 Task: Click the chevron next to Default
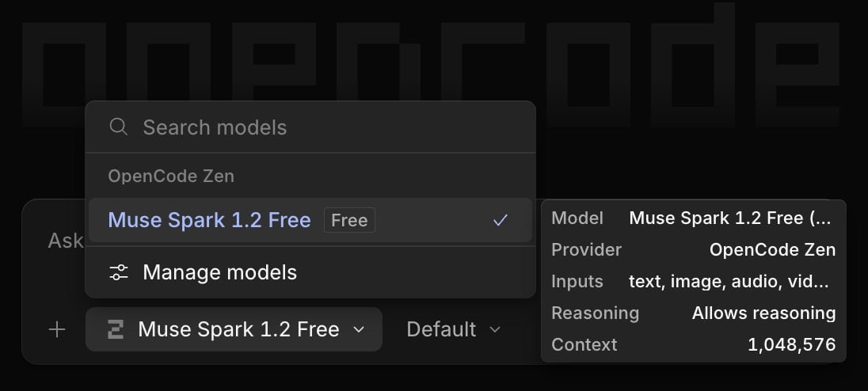click(x=496, y=329)
